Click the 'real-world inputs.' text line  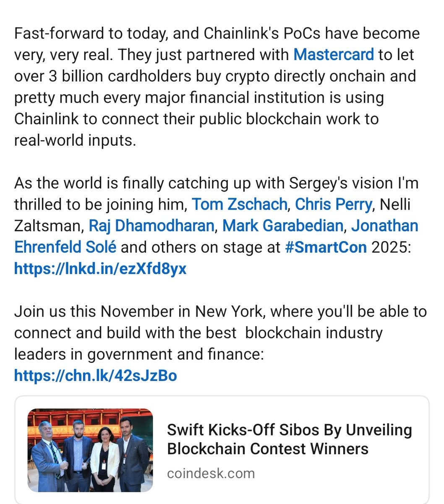[75, 140]
